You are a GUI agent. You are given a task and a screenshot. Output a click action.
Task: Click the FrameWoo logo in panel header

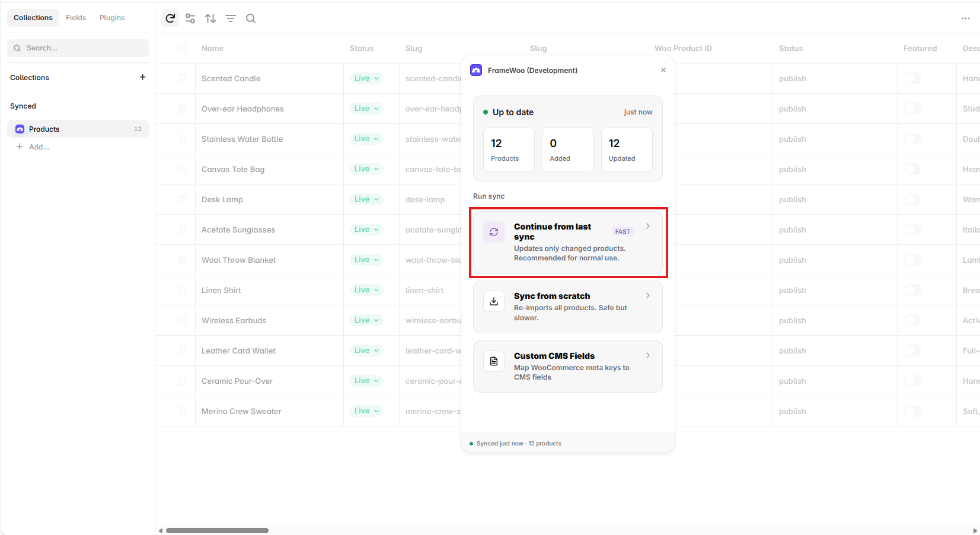[x=476, y=70]
